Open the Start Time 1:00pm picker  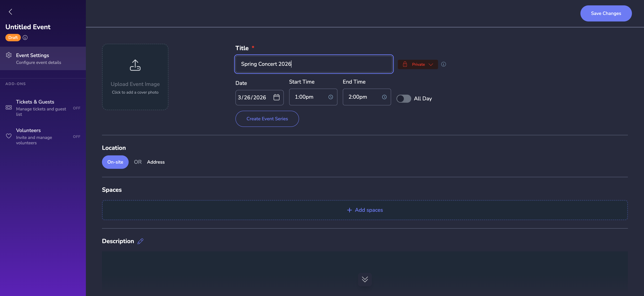(308, 97)
